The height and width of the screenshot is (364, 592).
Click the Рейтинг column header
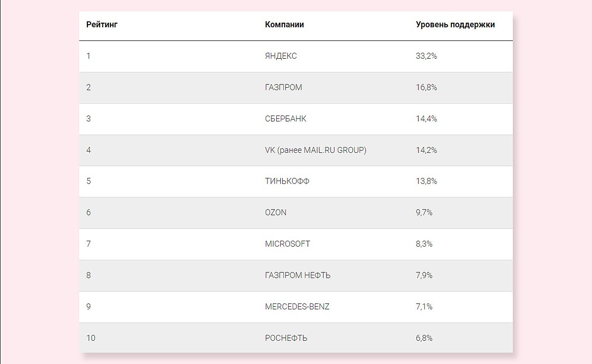click(102, 25)
